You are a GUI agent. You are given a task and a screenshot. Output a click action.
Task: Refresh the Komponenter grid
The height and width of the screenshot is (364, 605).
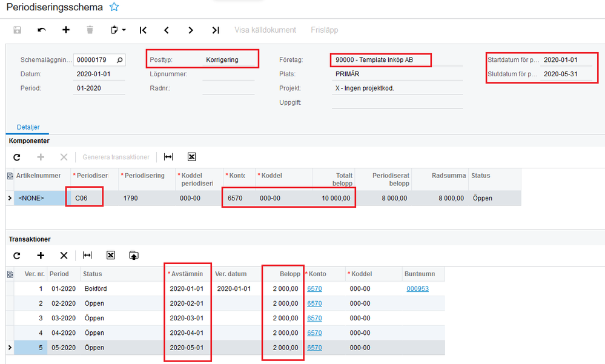(17, 157)
